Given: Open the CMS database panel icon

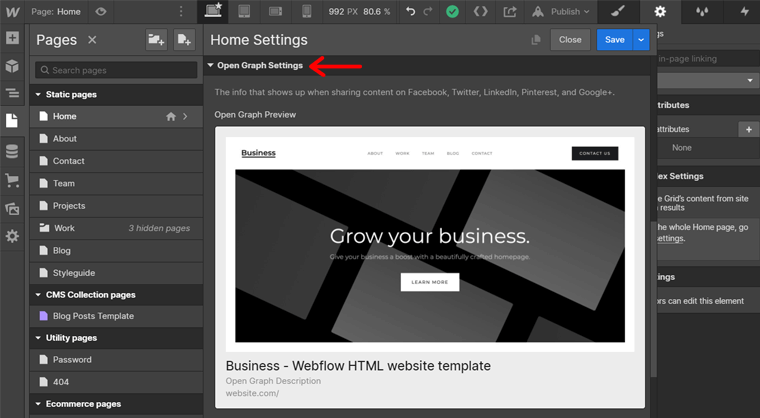Looking at the screenshot, I should [12, 152].
